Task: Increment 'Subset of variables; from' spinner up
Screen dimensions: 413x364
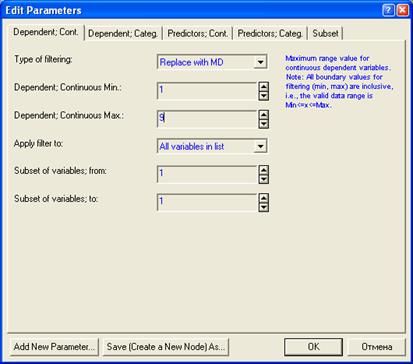Action: (x=263, y=170)
